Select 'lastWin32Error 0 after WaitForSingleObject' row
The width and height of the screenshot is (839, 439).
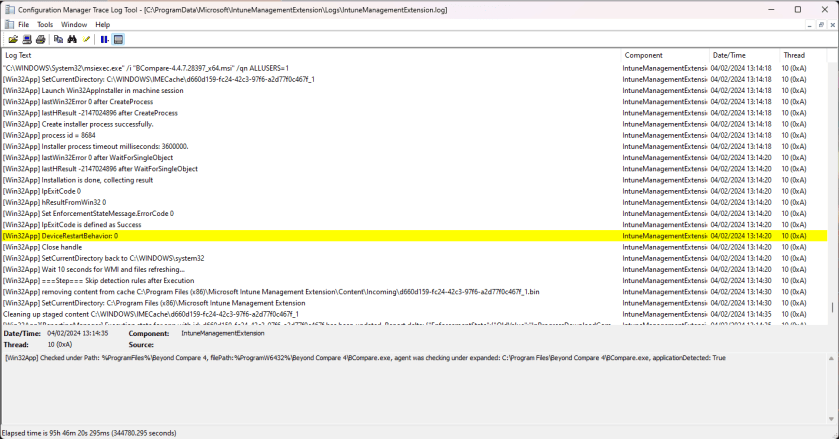coord(415,158)
